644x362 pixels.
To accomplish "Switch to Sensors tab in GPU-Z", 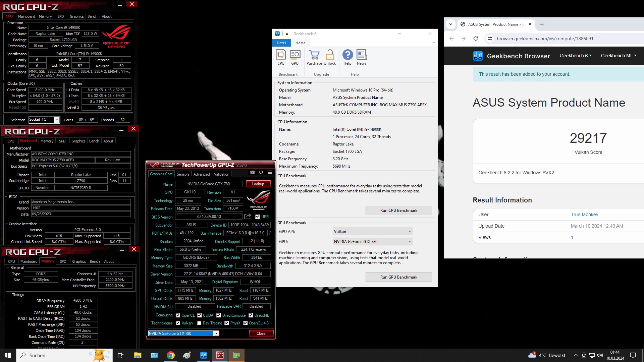I will (183, 174).
